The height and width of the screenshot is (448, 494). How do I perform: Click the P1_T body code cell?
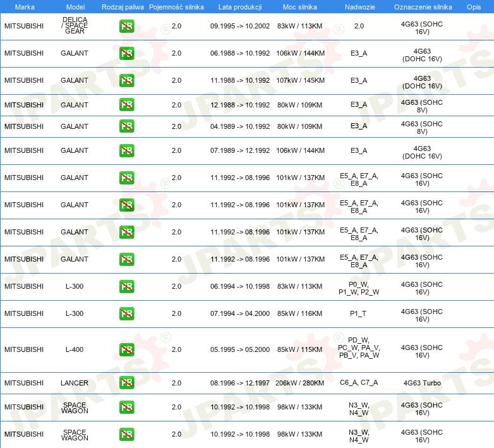[358, 313]
